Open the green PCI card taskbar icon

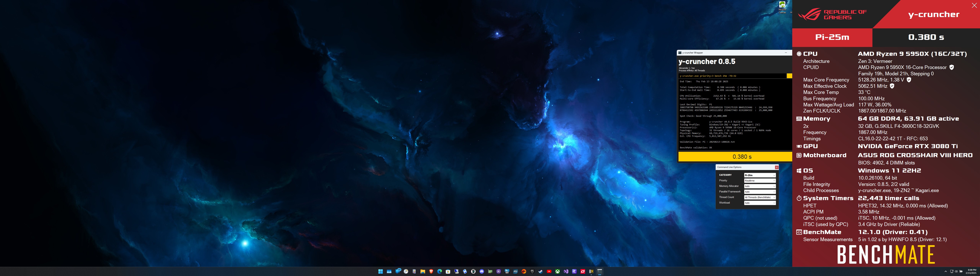[x=490, y=271]
